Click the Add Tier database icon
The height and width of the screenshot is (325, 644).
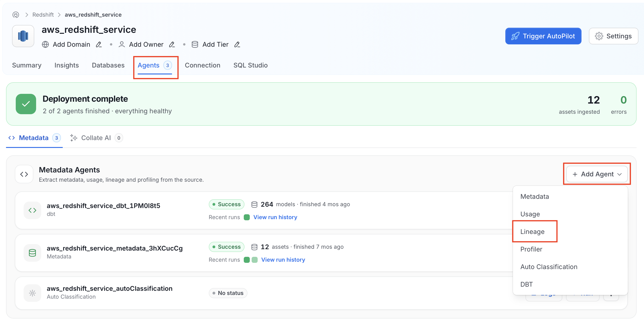point(195,44)
